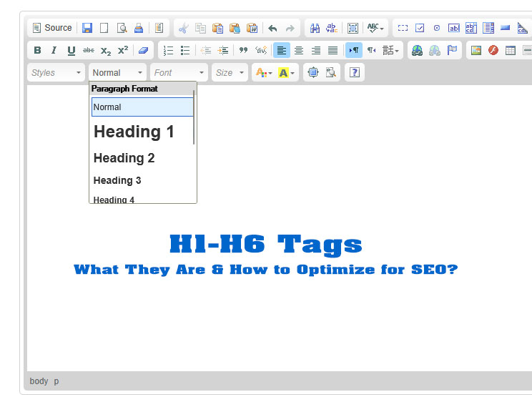
Task: Insert a Form element icon
Action: 403,28
